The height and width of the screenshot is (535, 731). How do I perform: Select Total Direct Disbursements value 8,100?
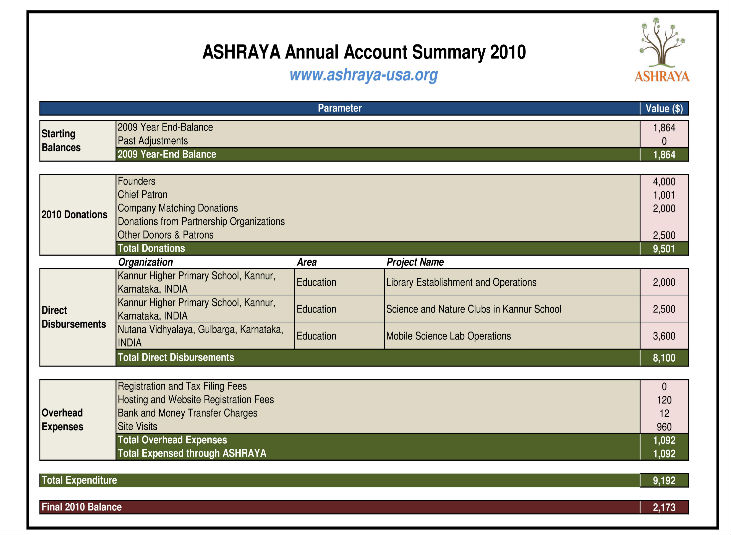pyautogui.click(x=664, y=358)
